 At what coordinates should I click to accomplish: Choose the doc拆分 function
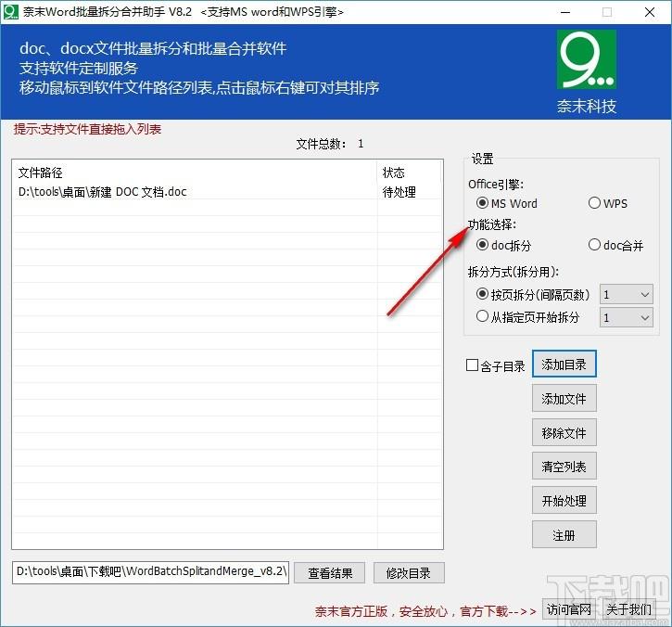click(x=503, y=245)
